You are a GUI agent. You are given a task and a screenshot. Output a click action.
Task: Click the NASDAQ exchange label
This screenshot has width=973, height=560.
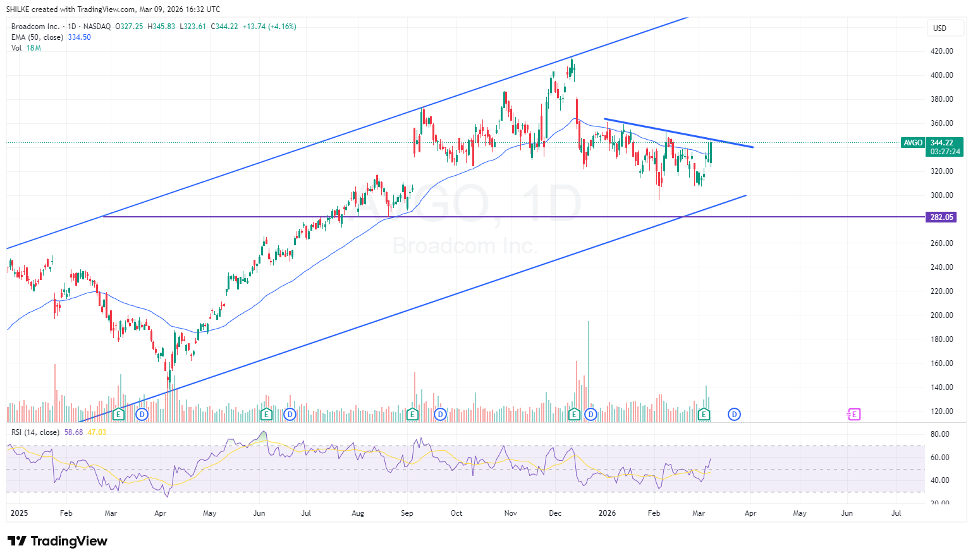pyautogui.click(x=97, y=27)
